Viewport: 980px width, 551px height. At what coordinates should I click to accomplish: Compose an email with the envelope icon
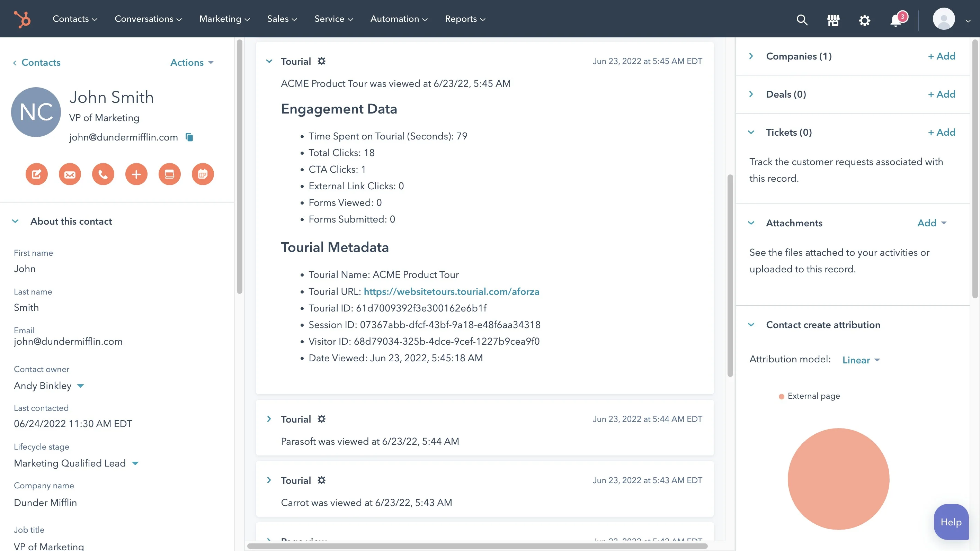(70, 174)
